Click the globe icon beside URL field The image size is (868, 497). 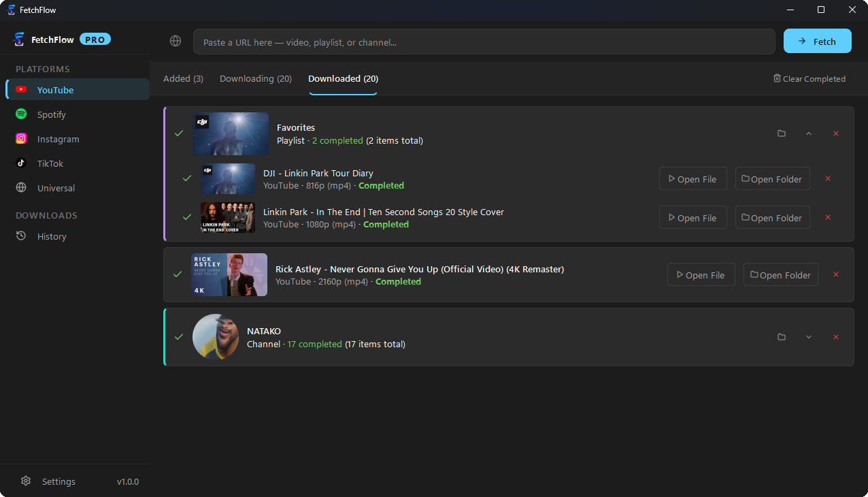tap(176, 42)
